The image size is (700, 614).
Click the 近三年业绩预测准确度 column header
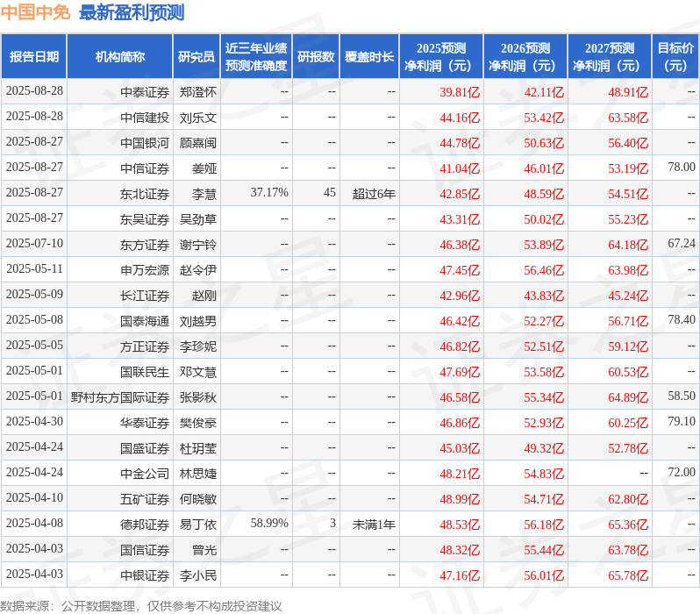pyautogui.click(x=256, y=57)
